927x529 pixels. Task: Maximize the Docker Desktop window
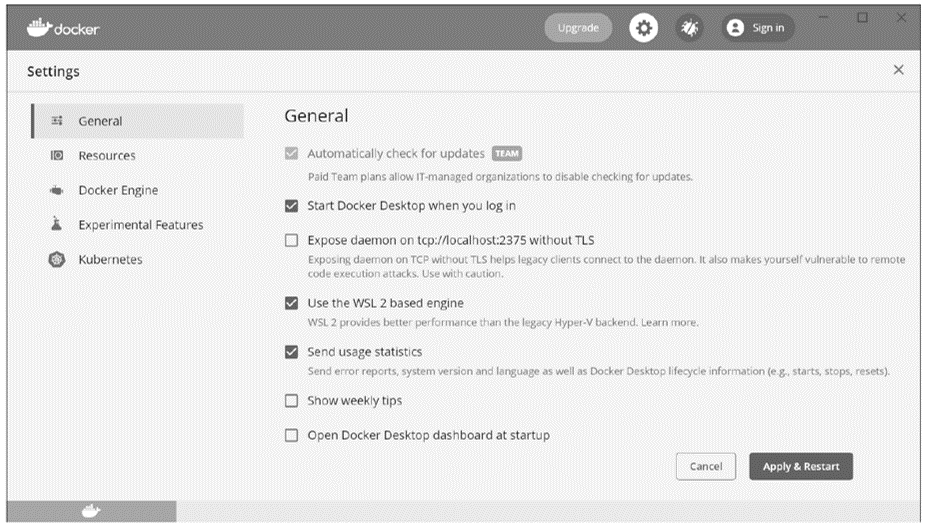pos(863,18)
